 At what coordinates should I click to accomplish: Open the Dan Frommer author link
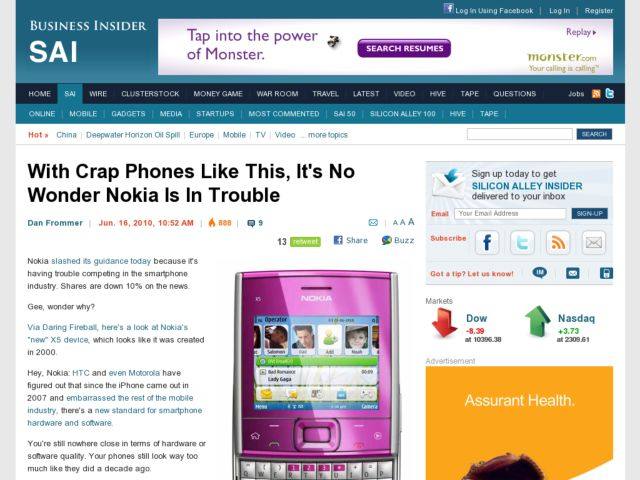click(x=55, y=223)
